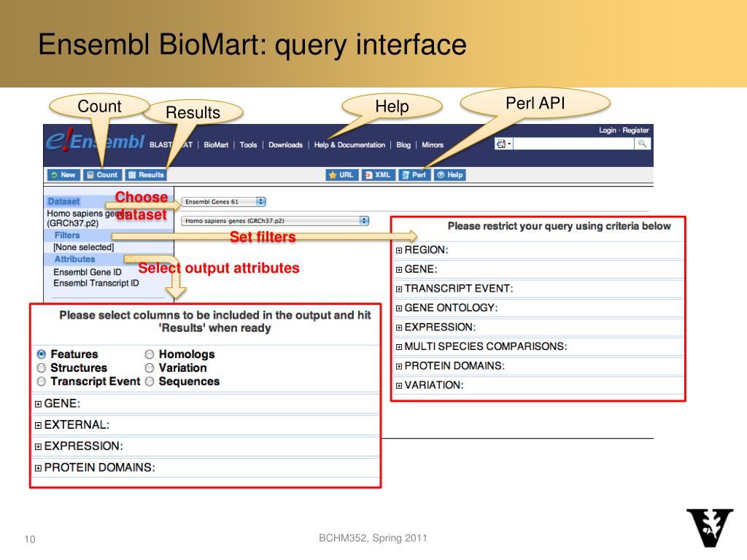
Task: Click the Count toolbar button
Action: [x=102, y=175]
